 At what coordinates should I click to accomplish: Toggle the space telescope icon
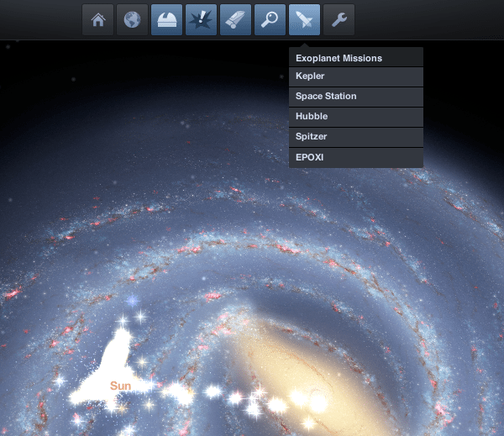pyautogui.click(x=235, y=20)
